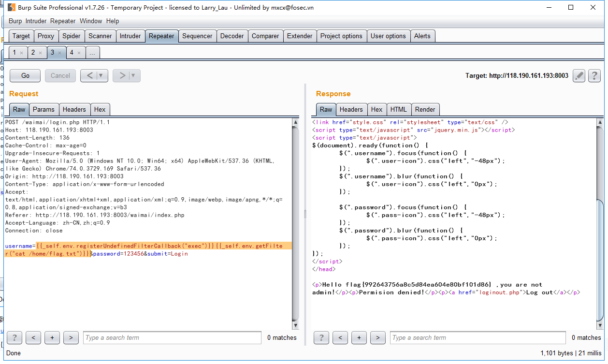Click the 'POST /waimai/login.php HTTP/1.1' request line
The width and height of the screenshot is (608, 364).
coord(58,122)
